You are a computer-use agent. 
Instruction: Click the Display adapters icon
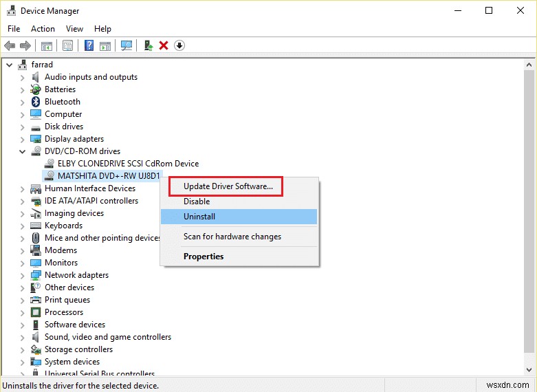36,139
